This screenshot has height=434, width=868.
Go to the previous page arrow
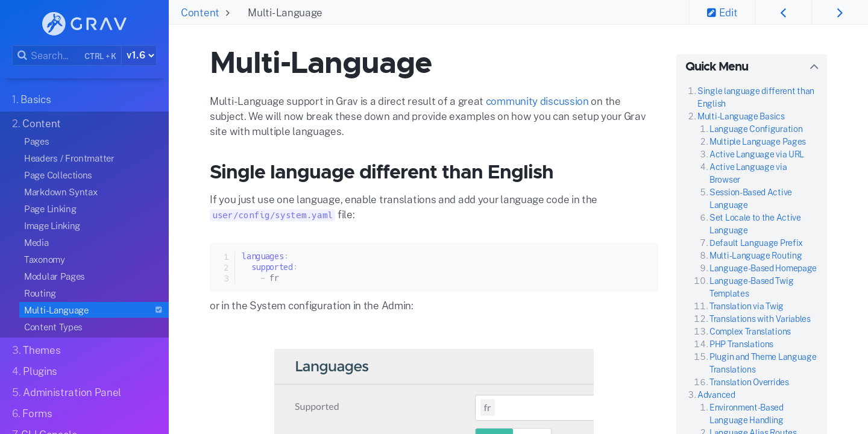coord(783,13)
